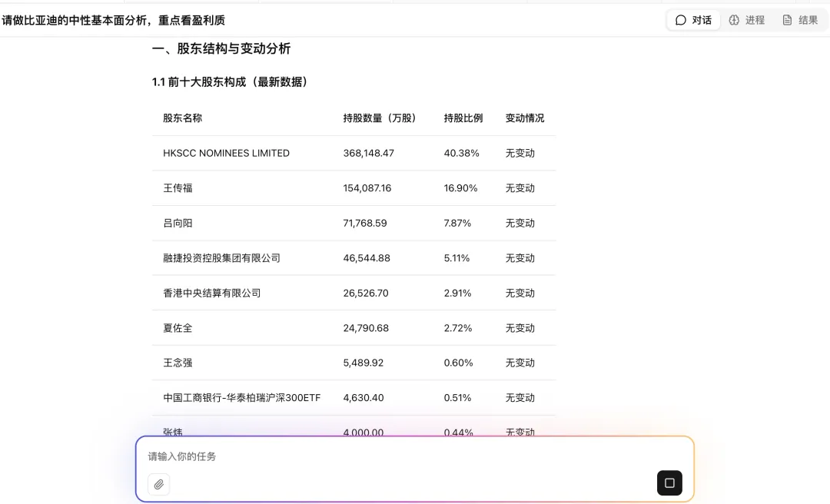This screenshot has height=504, width=830.
Task: Select the percentage 2.72%
Action: click(458, 328)
